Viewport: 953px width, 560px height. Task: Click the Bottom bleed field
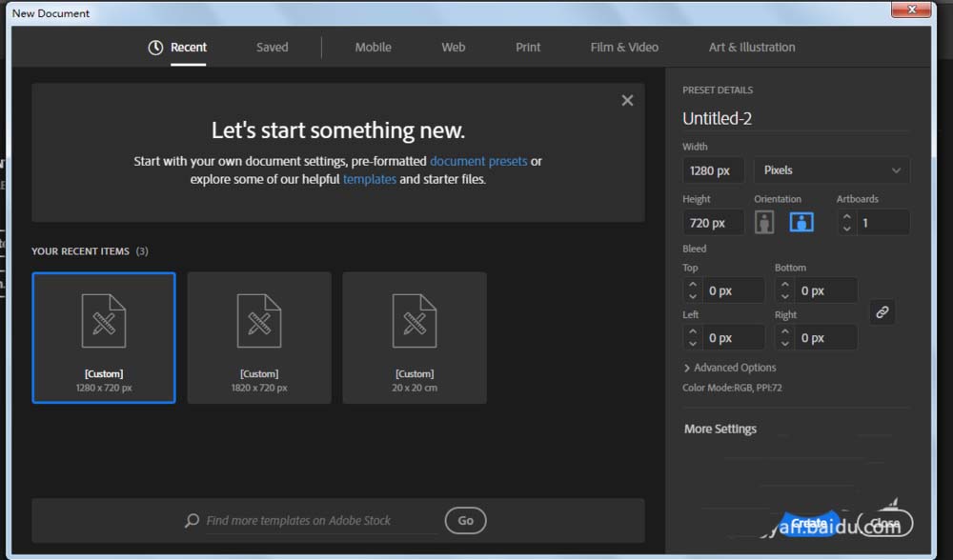coord(825,290)
